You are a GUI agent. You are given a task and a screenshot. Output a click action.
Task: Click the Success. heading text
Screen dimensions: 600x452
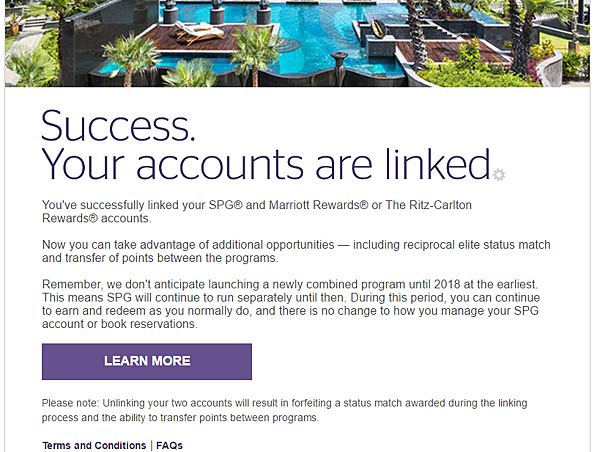pos(118,126)
